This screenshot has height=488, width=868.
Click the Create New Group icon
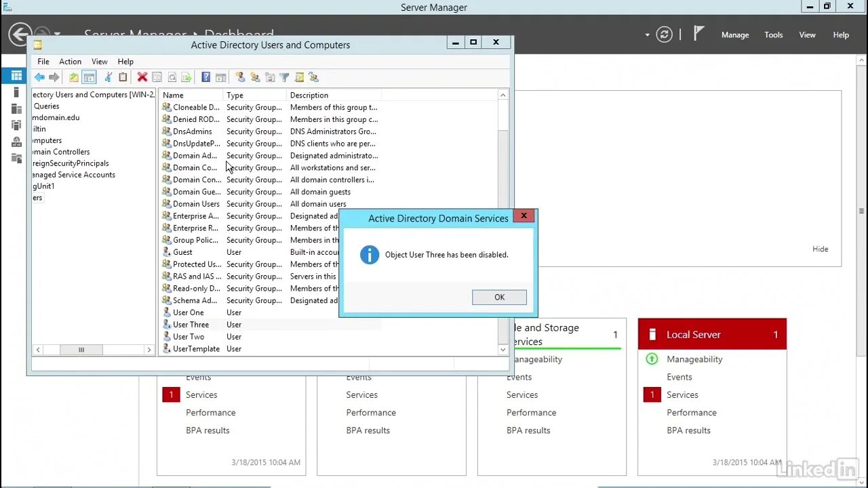(x=255, y=77)
